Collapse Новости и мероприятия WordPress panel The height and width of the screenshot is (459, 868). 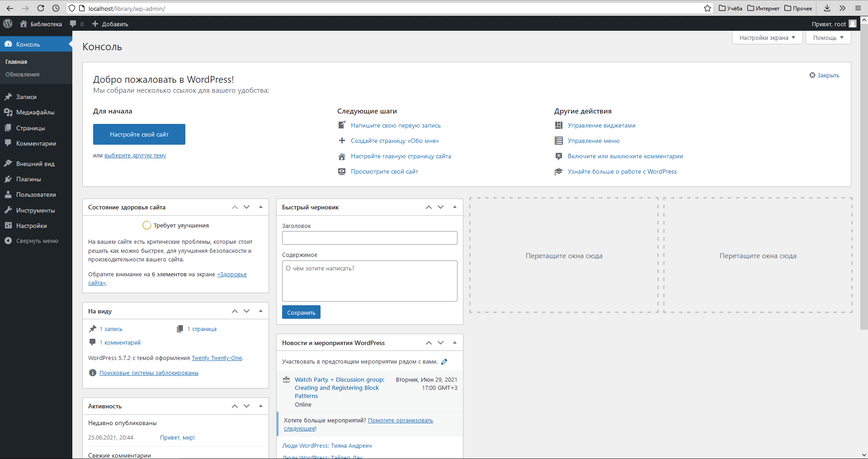455,343
